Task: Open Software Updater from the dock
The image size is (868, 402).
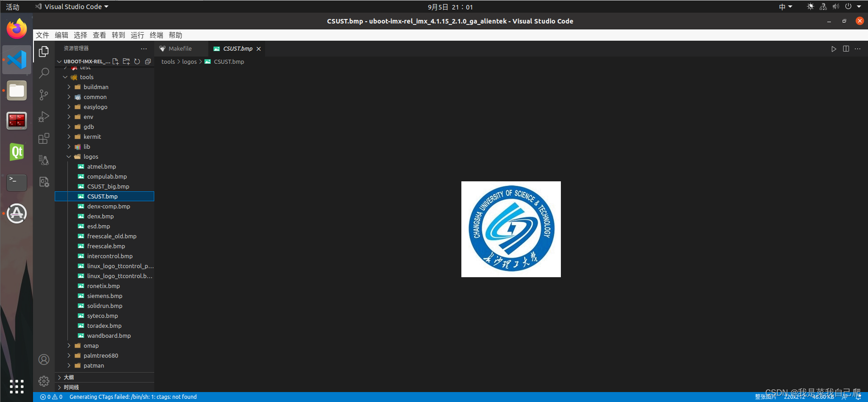Action: tap(17, 213)
